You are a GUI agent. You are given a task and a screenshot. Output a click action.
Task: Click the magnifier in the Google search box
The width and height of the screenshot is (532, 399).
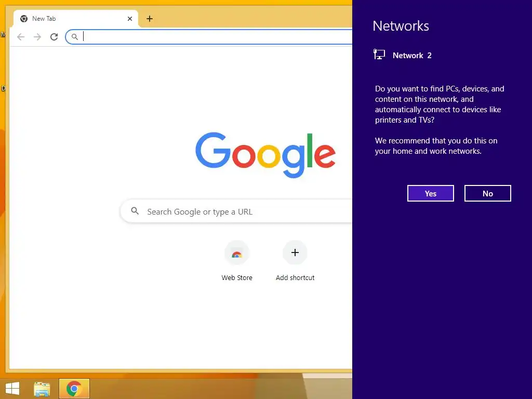point(135,211)
